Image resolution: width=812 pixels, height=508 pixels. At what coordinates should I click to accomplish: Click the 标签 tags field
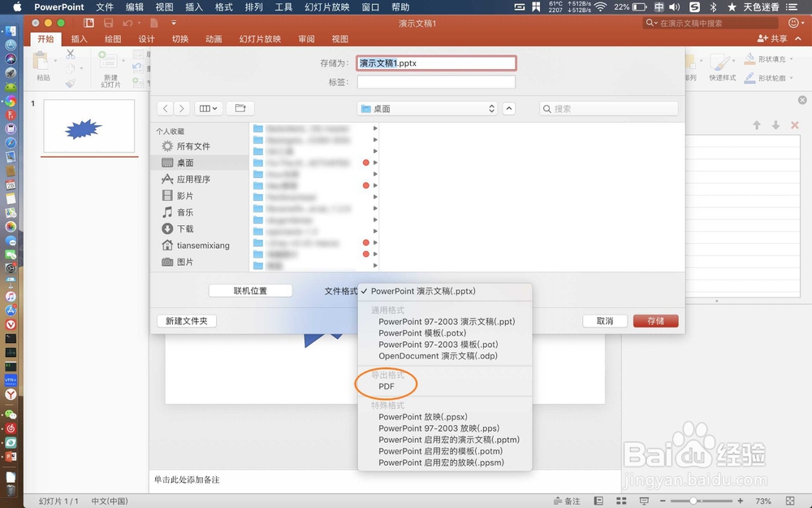pos(436,82)
